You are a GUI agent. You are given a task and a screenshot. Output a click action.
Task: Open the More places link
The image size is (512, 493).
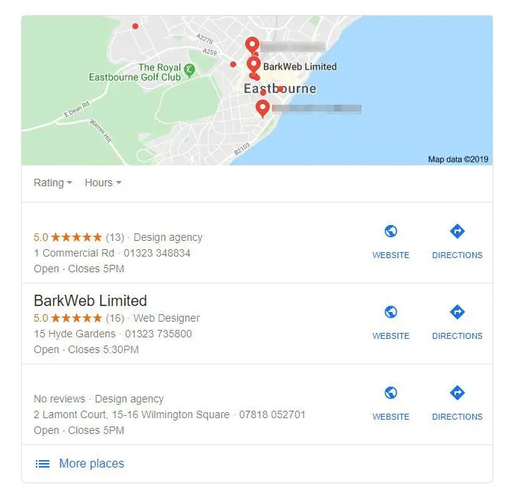pos(91,463)
